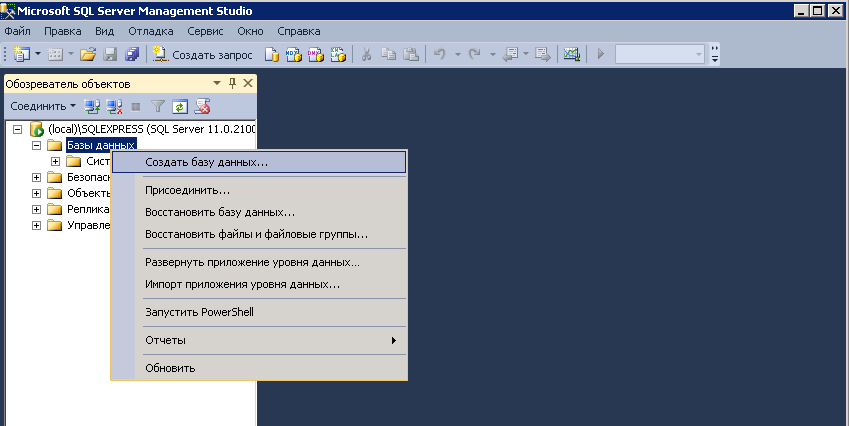The width and height of the screenshot is (849, 426).
Task: Open the Redo history dropdown arrow
Action: (492, 54)
